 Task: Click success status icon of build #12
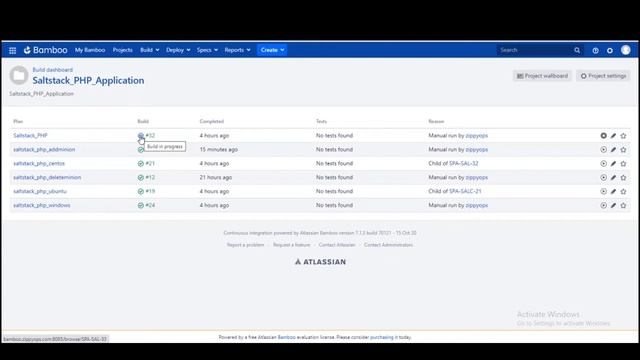tap(141, 178)
